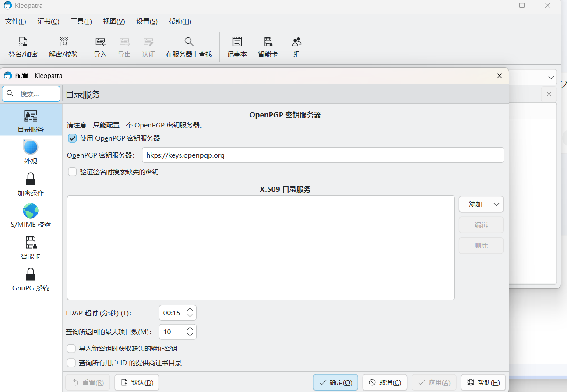Increase LDAP 超时 with up arrow
The width and height of the screenshot is (567, 392).
click(x=190, y=309)
